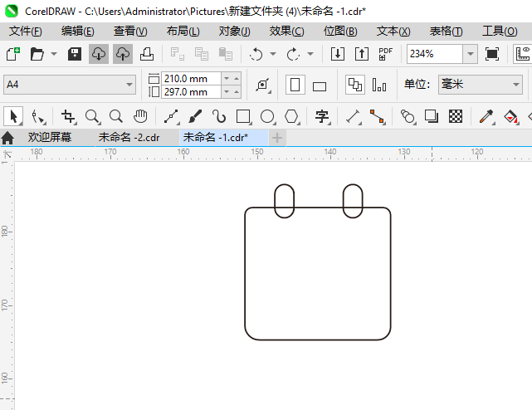
Task: Open the 文件(F) menu
Action: coord(26,32)
